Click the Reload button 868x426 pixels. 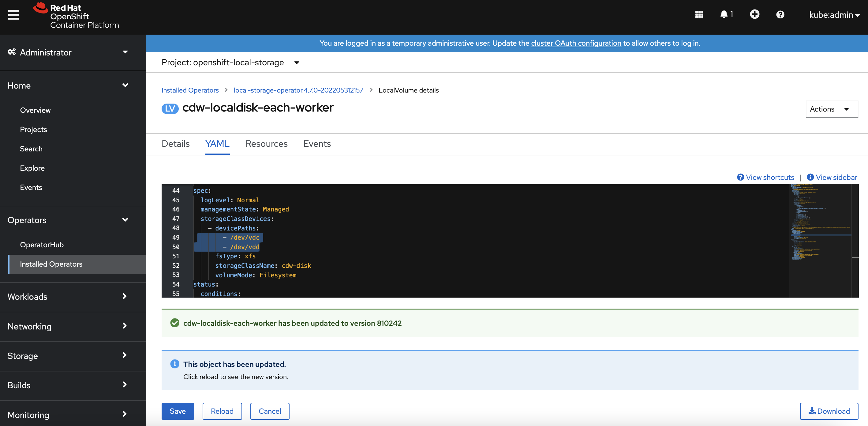pos(222,411)
